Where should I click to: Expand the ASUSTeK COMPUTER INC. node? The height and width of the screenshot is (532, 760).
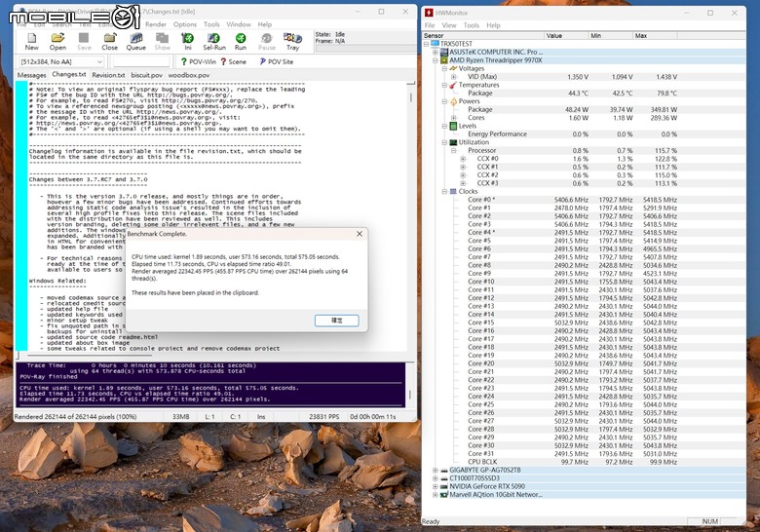click(x=436, y=52)
